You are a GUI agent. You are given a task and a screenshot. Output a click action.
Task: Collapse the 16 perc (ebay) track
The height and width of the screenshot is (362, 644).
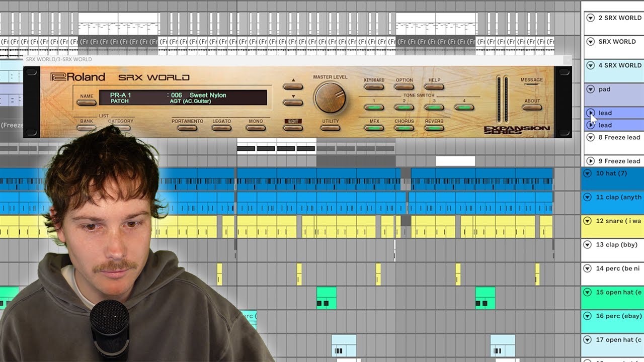click(x=587, y=316)
